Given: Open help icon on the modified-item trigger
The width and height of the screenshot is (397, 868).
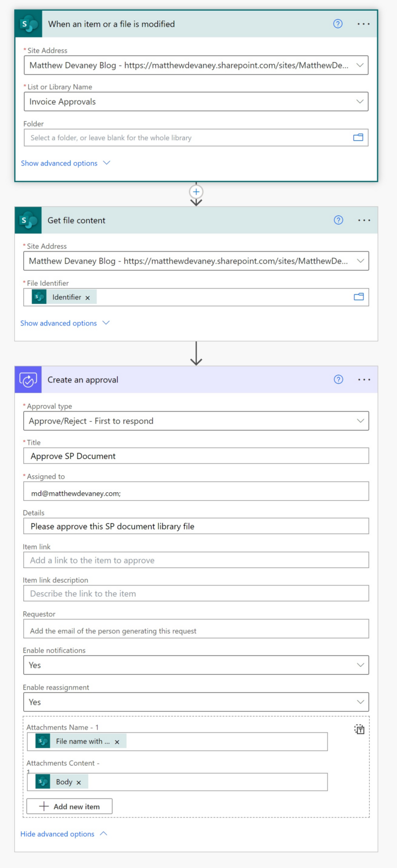Looking at the screenshot, I should 338,24.
